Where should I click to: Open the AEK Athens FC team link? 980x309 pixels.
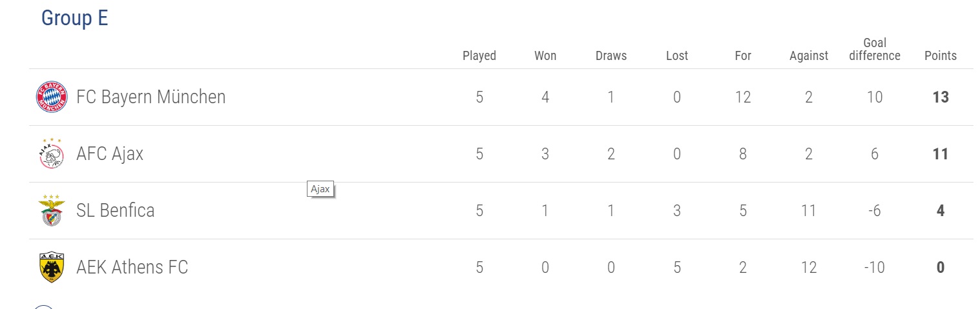132,267
